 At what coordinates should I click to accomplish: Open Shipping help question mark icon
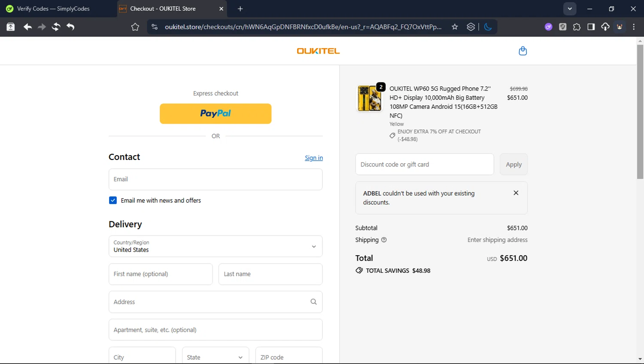coord(384,240)
